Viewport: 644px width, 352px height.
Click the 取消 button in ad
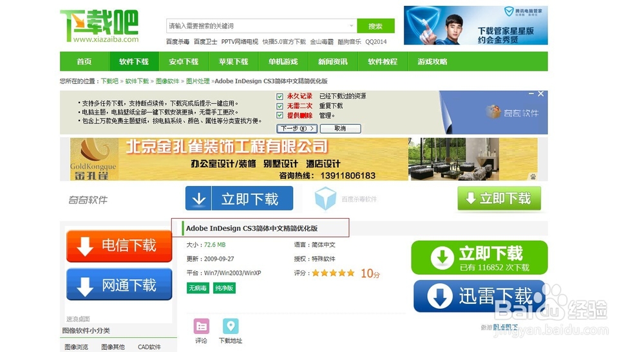click(341, 129)
